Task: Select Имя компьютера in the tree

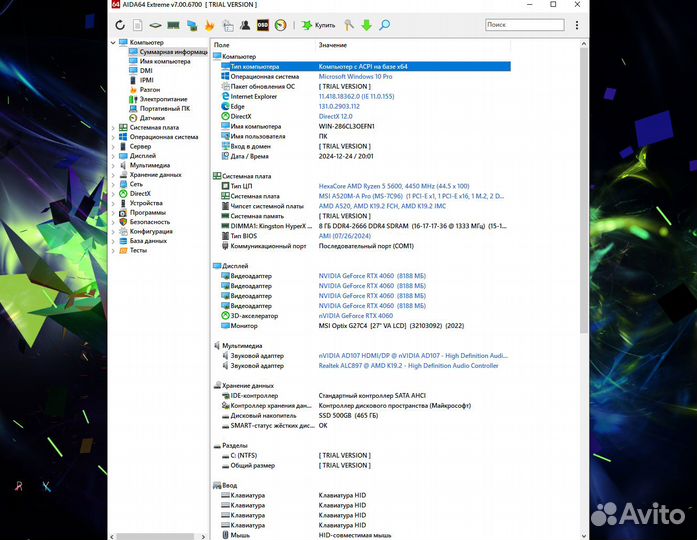Action: point(160,61)
